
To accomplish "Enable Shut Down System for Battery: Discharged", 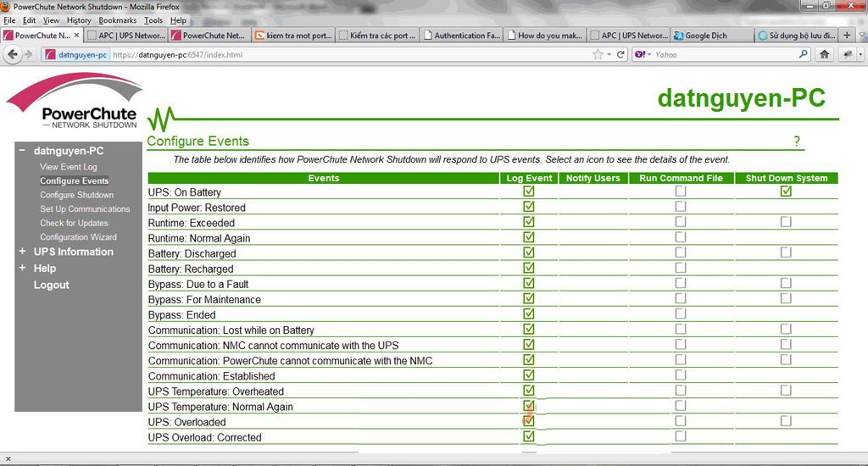I will click(x=786, y=252).
